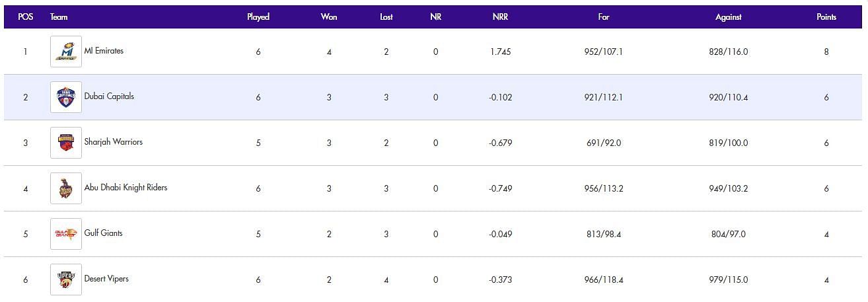The height and width of the screenshot is (302, 868).
Task: Open the Desert Vipers team logo
Action: click(66, 280)
